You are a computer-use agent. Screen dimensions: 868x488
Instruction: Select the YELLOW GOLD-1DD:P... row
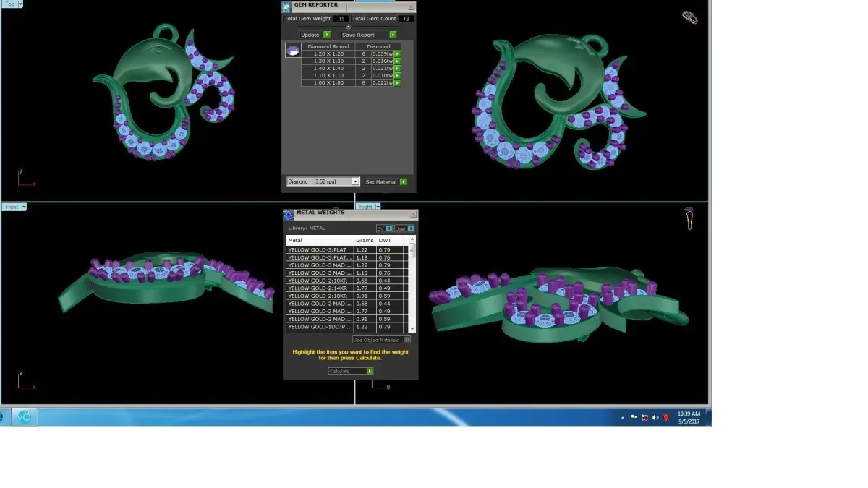(x=346, y=327)
